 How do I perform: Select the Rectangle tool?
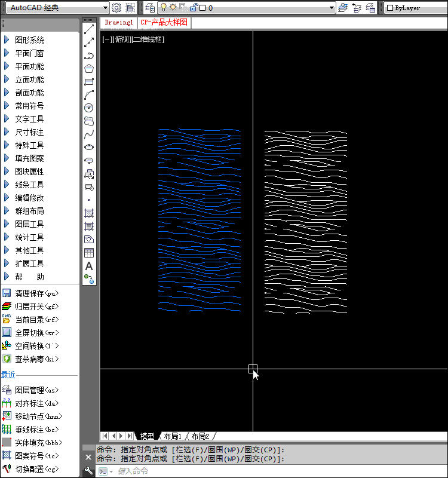(x=89, y=82)
